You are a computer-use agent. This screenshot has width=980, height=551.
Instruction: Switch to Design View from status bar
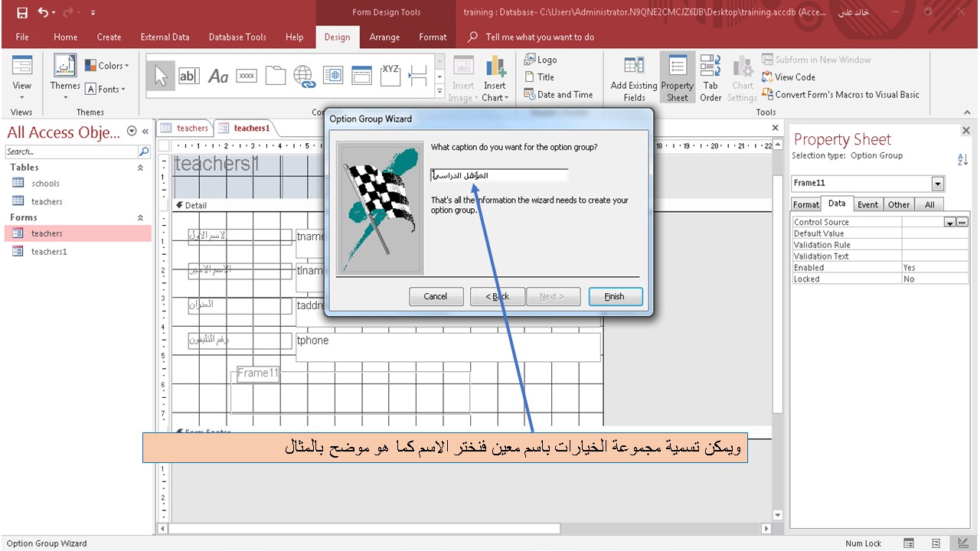[963, 543]
